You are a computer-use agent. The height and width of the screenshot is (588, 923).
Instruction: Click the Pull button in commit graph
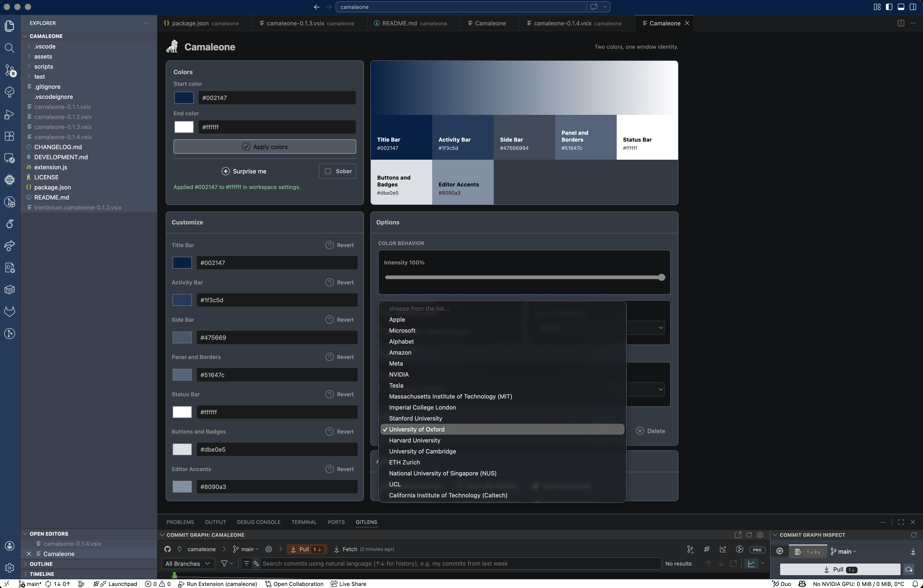[307, 549]
